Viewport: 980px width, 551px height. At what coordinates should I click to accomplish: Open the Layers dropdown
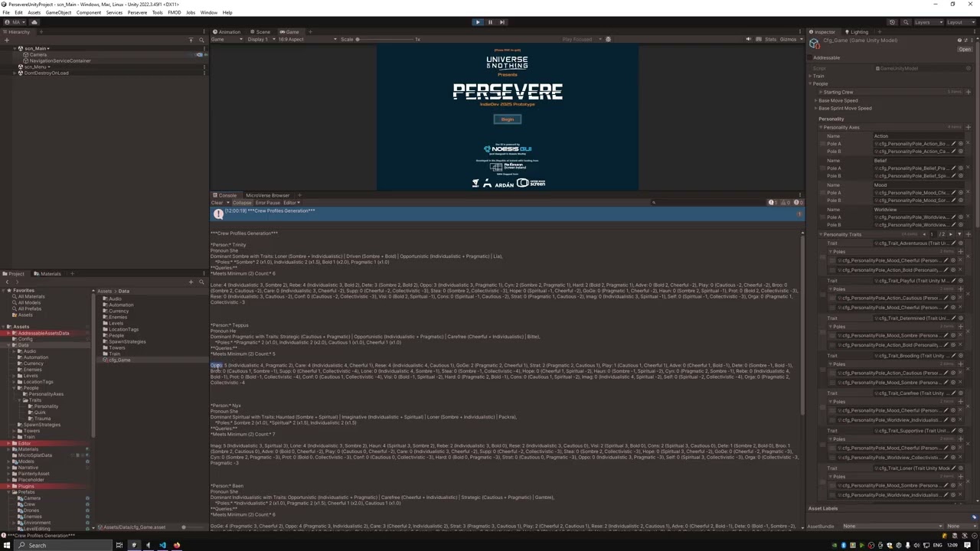coord(929,22)
